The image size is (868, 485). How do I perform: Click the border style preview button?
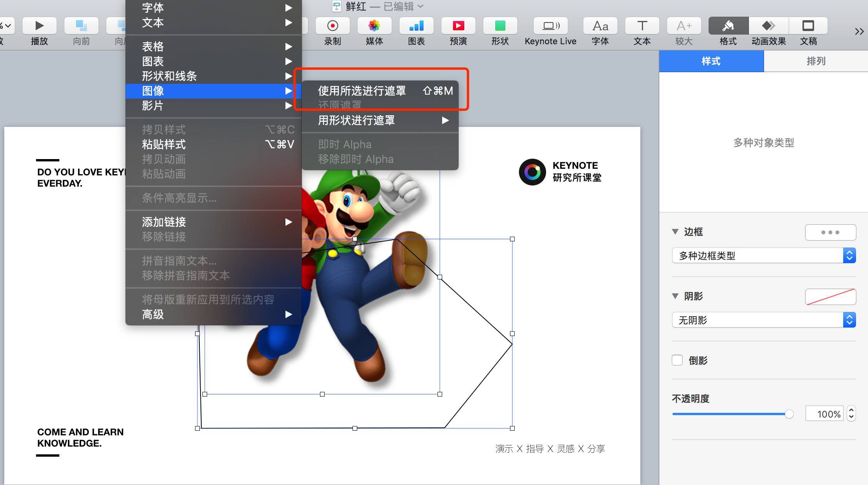830,232
